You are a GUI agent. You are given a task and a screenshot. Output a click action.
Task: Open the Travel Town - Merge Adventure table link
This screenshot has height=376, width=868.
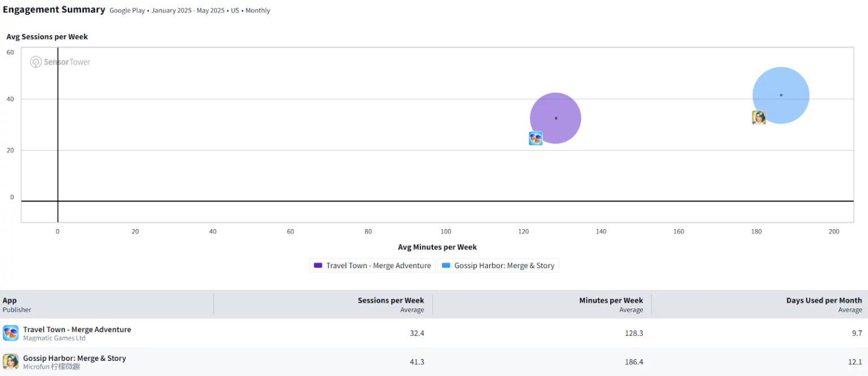[77, 330]
